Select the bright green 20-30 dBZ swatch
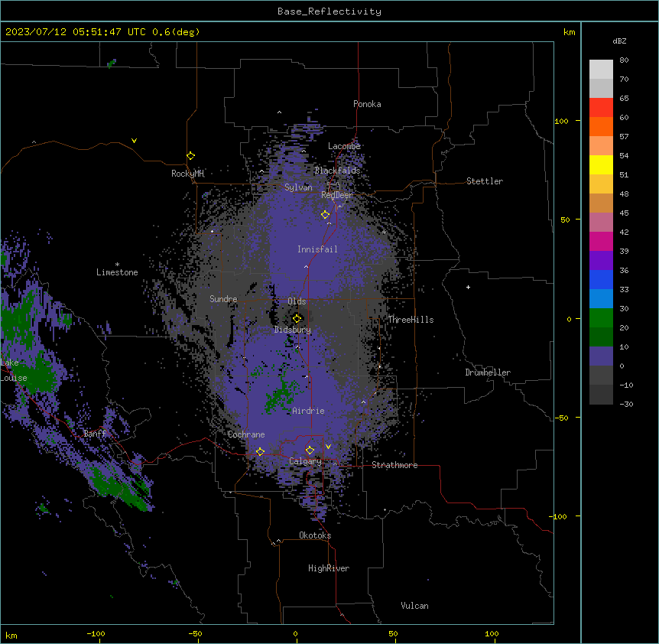 tap(601, 318)
